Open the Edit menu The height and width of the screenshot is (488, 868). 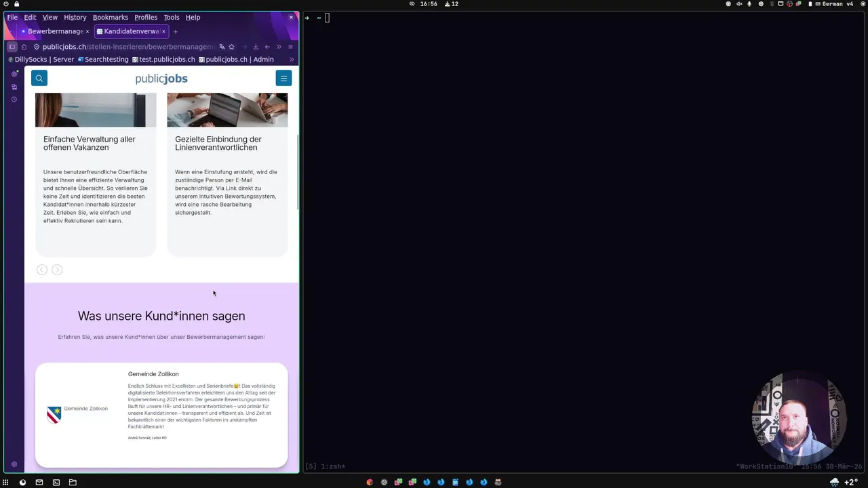tap(30, 17)
